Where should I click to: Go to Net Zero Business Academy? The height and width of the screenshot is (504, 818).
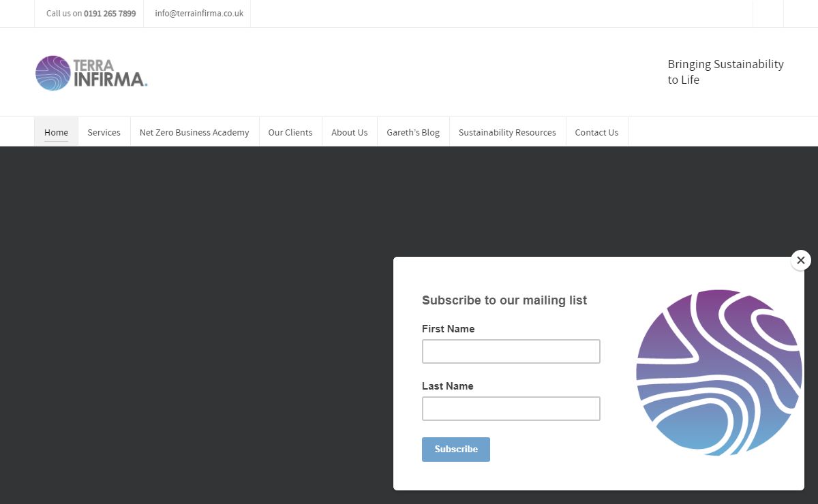(x=194, y=132)
